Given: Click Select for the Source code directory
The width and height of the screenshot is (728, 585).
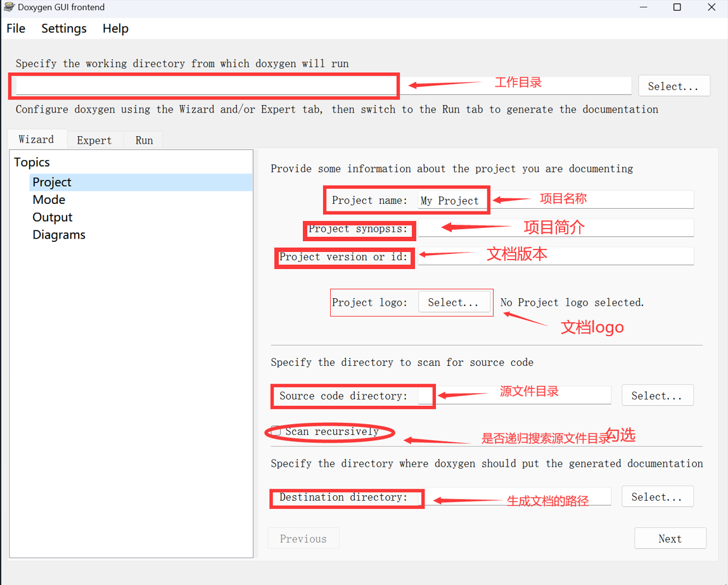Looking at the screenshot, I should coord(657,395).
